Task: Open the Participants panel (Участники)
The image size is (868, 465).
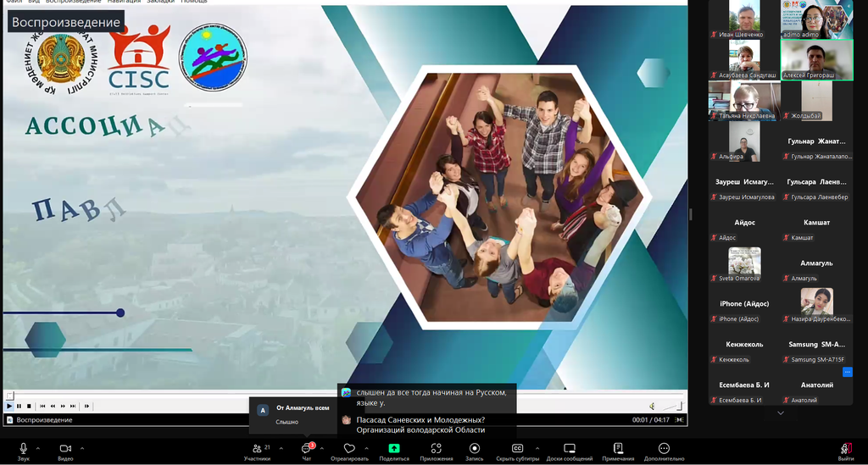Action: [257, 451]
